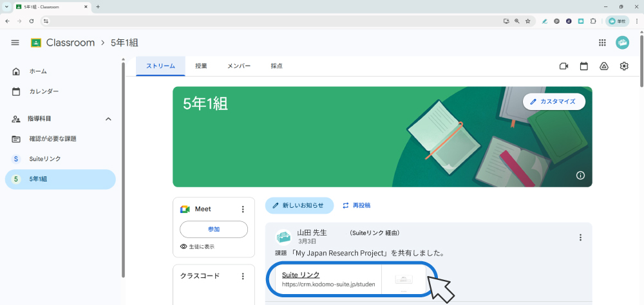Open Meet card three-dot menu
Viewport: 644px width, 305px height.
243,209
